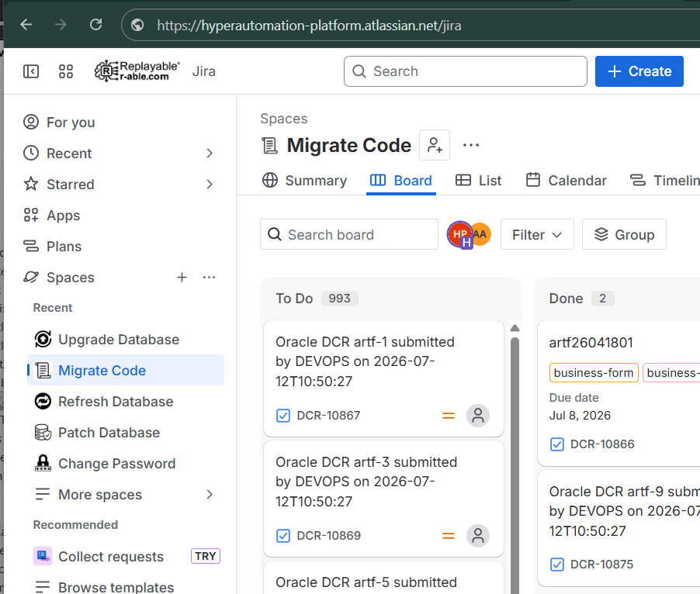700x594 pixels.
Task: Click the HP user avatar filter
Action: click(x=460, y=234)
